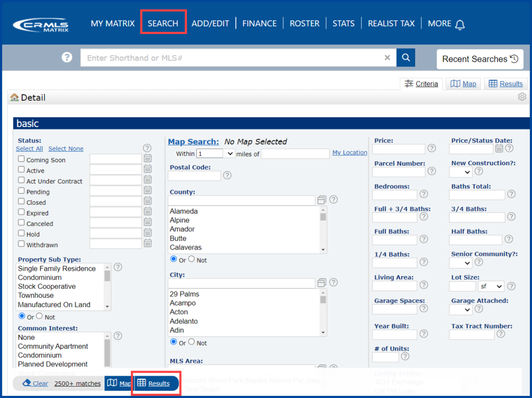The height and width of the screenshot is (398, 532).
Task: Switch to the Map tab
Action: [x=463, y=84]
